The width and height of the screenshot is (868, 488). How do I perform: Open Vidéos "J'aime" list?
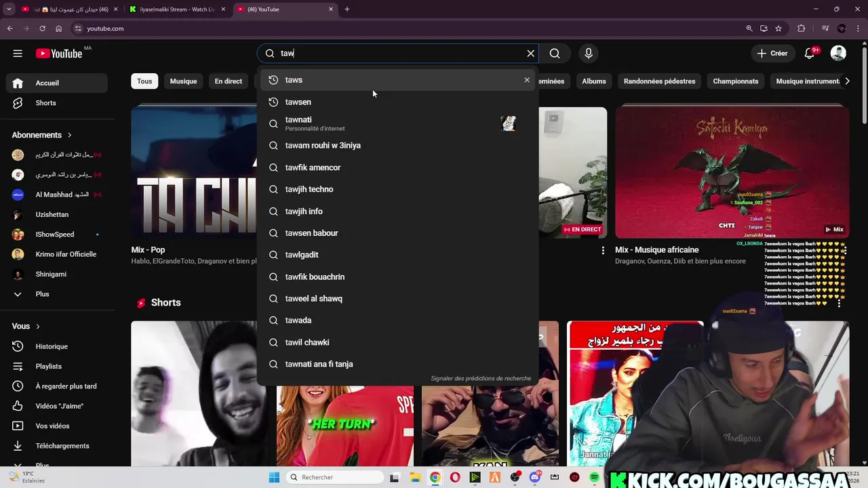pos(57,406)
